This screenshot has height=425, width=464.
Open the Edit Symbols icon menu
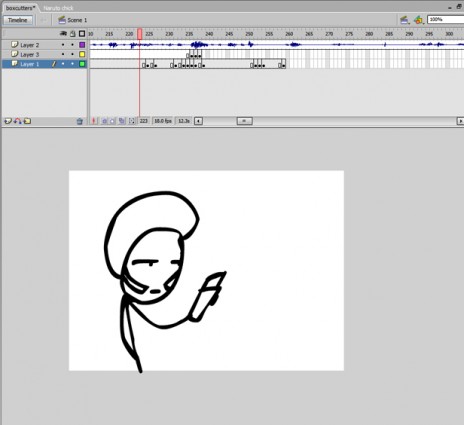(x=419, y=20)
